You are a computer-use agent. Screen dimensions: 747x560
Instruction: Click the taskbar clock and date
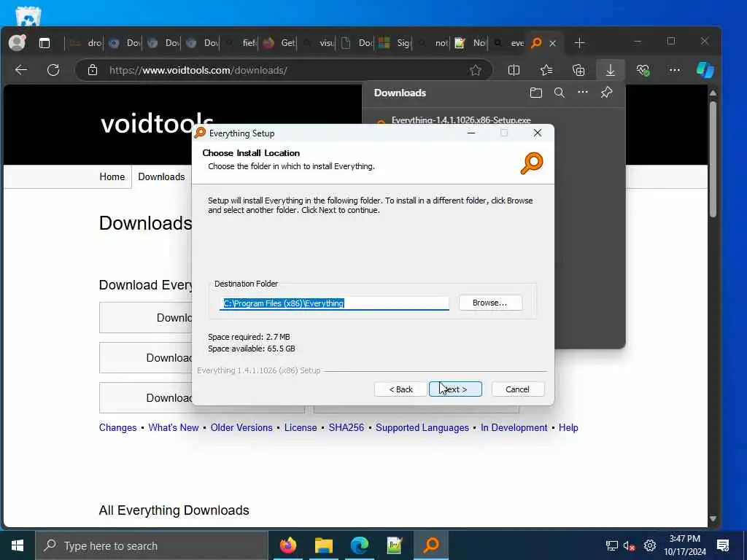click(x=685, y=545)
